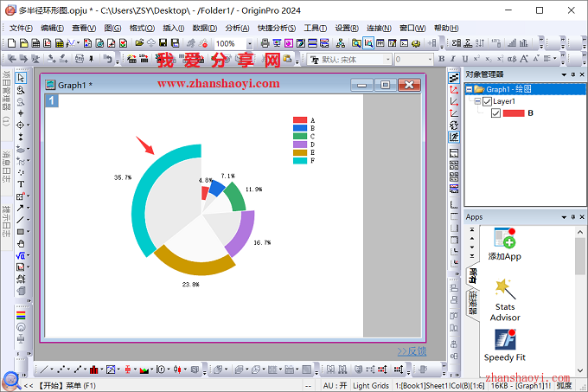The width and height of the screenshot is (588, 392).
Task: Select the Line drawing tool
Action: tap(20, 220)
